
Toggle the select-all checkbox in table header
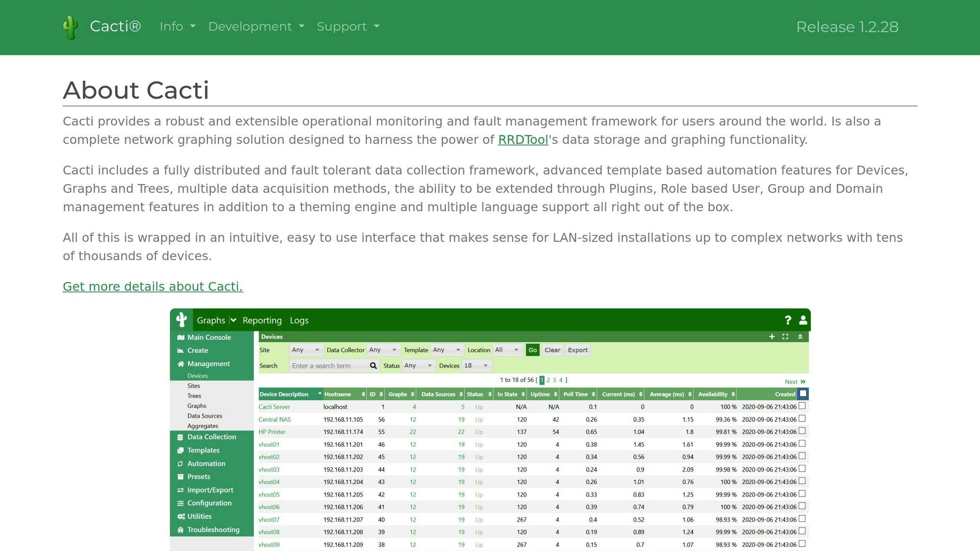(803, 394)
